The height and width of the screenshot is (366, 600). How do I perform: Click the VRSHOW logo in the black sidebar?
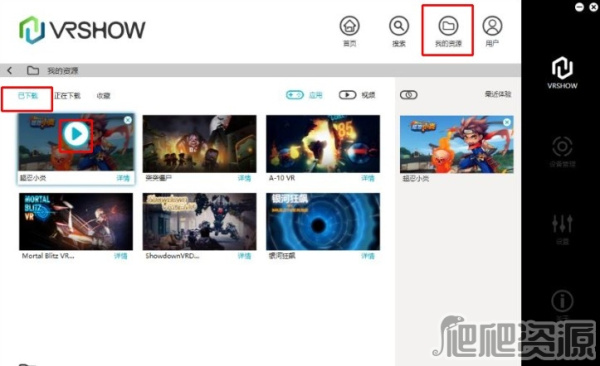(x=562, y=73)
